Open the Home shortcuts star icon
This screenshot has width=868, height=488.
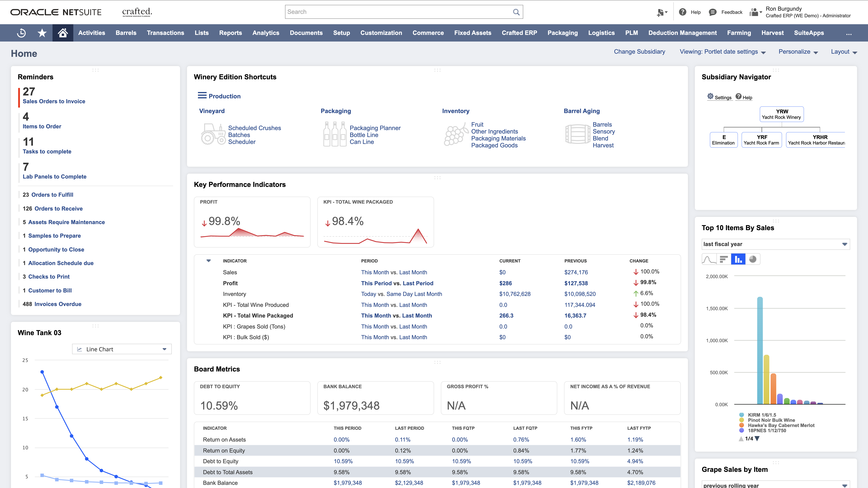[42, 33]
